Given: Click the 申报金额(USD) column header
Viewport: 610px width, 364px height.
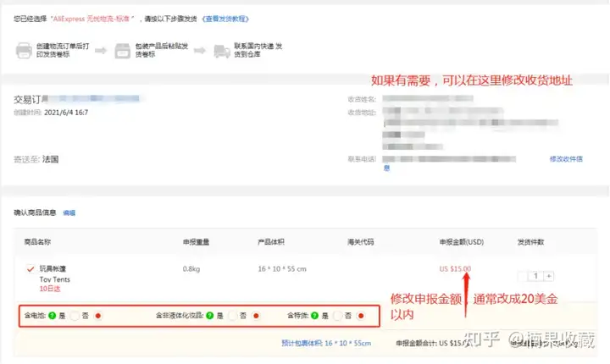Looking at the screenshot, I should [462, 242].
